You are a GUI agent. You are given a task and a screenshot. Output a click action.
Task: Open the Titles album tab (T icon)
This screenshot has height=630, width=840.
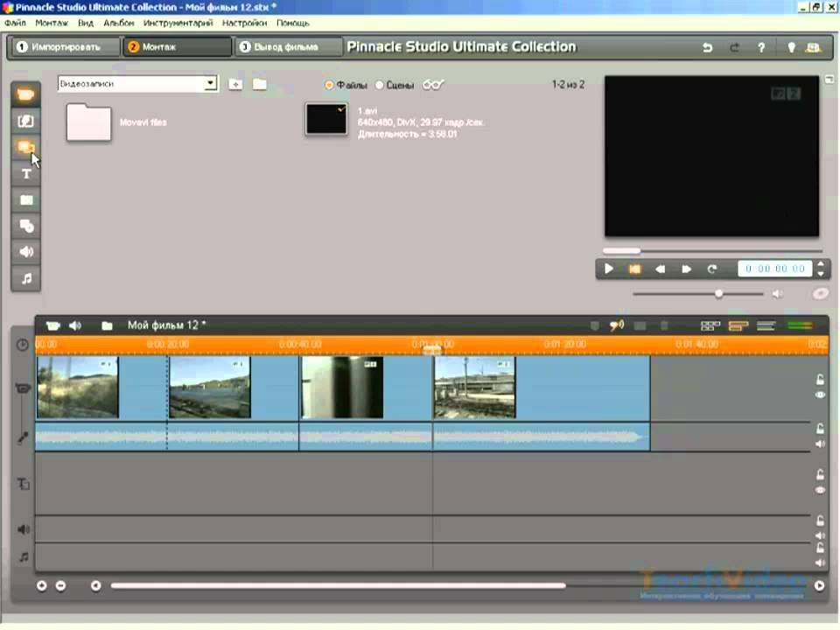pyautogui.click(x=25, y=173)
